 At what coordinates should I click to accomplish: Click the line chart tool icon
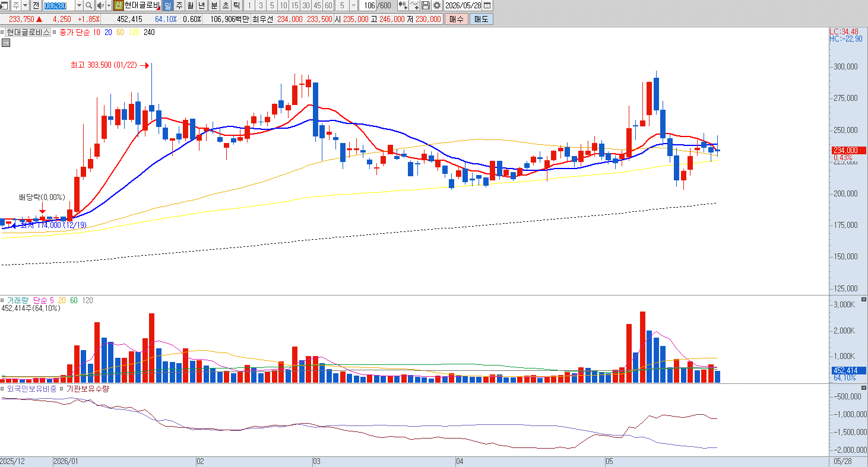point(414,5)
